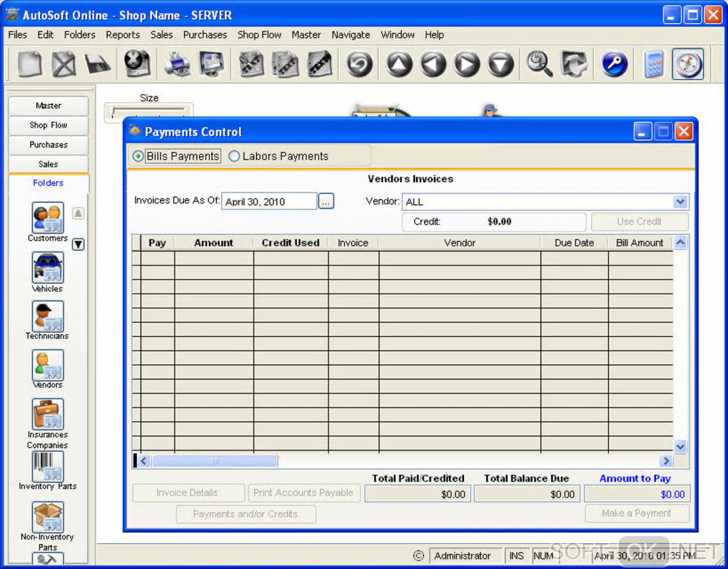Image resolution: width=728 pixels, height=569 pixels.
Task: Open the calculator tool icon
Action: coord(653,64)
